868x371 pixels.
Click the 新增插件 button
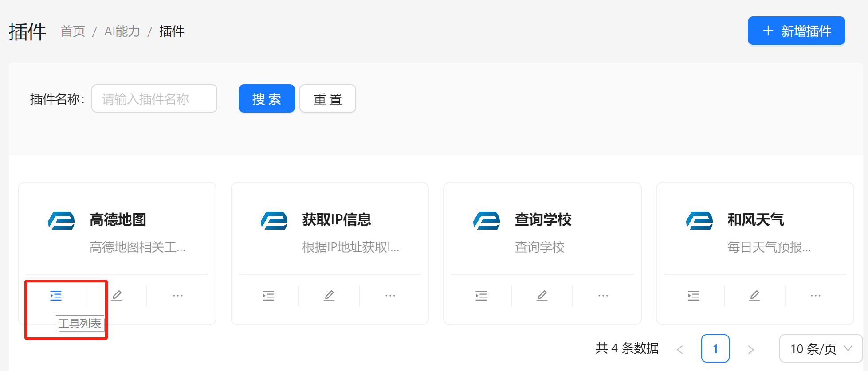pos(796,31)
